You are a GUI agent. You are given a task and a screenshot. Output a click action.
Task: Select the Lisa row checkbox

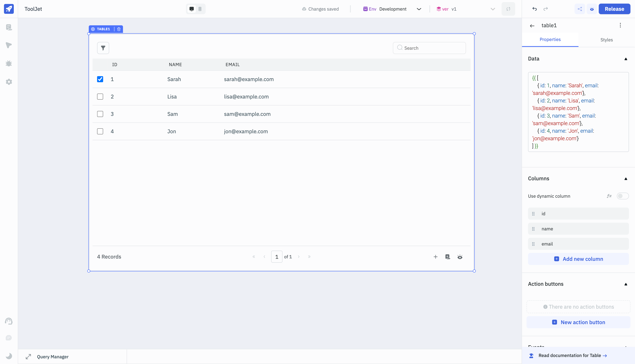(x=100, y=97)
